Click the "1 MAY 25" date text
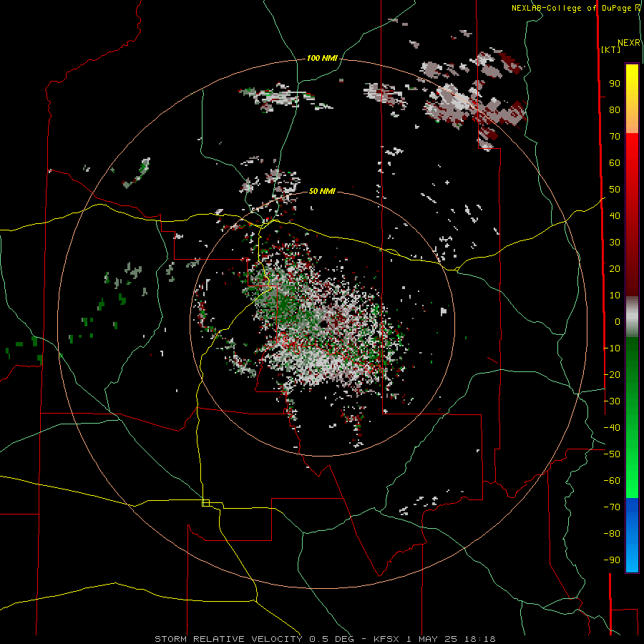644x644 pixels. (432, 639)
